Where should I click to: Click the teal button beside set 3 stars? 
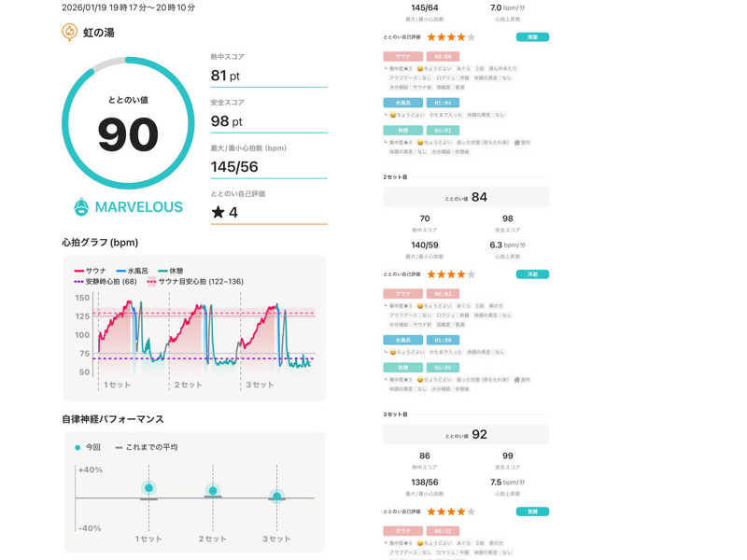coord(532,511)
